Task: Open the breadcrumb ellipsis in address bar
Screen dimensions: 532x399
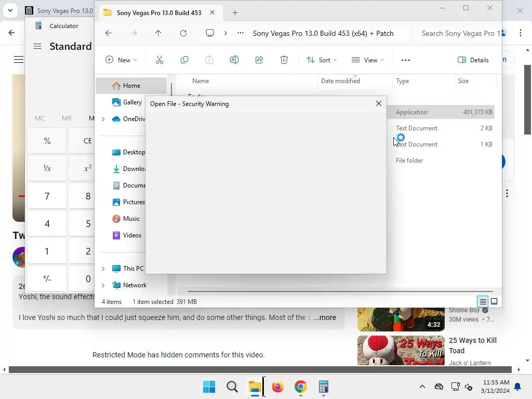Action: tap(240, 33)
